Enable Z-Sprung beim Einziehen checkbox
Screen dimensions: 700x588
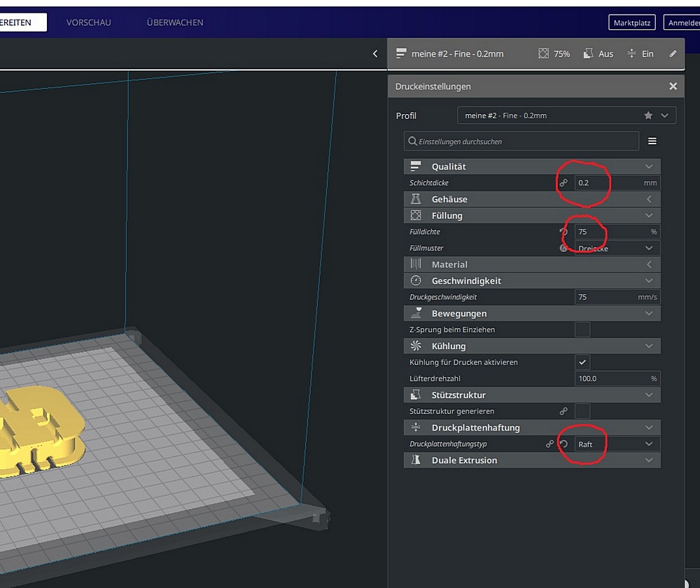(582, 330)
